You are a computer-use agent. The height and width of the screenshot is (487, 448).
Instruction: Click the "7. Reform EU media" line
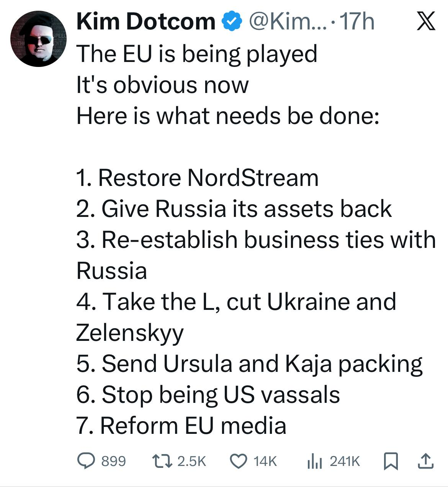pyautogui.click(x=181, y=425)
